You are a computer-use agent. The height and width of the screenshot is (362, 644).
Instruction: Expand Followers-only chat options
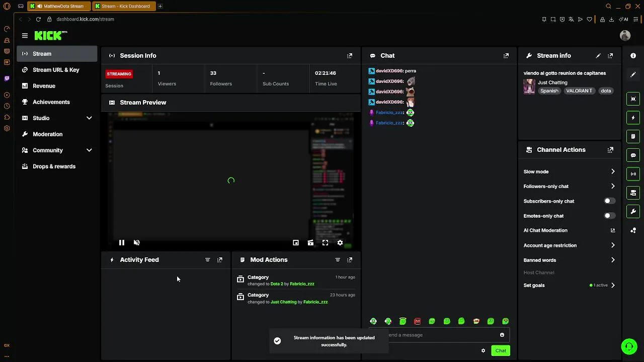pyautogui.click(x=613, y=187)
